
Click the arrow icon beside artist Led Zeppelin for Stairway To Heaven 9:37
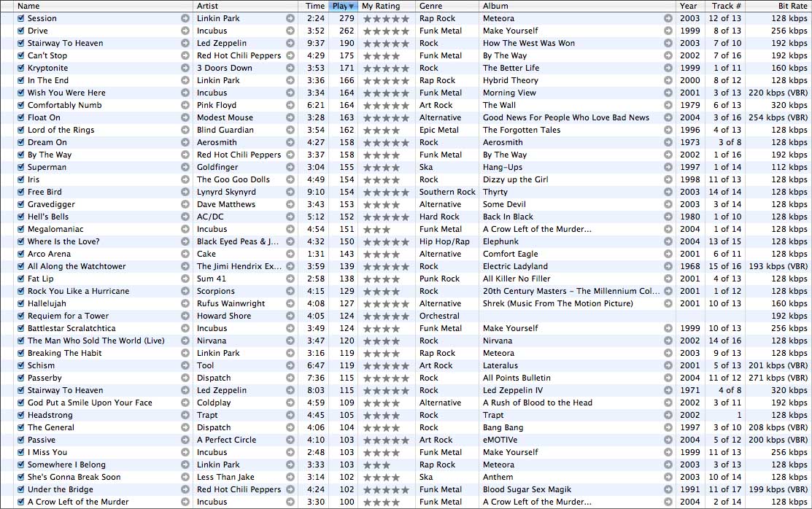[290, 43]
